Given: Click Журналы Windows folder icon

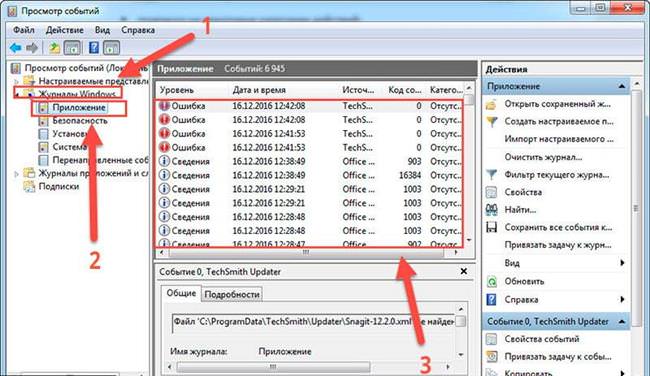Looking at the screenshot, I should pyautogui.click(x=29, y=94).
